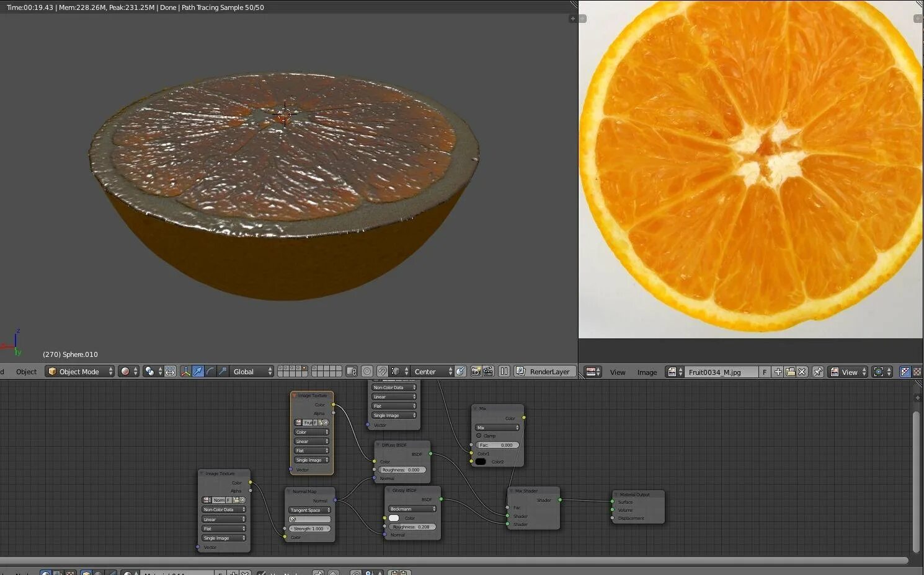
Task: Open image file with the folder icon
Action: pos(790,372)
